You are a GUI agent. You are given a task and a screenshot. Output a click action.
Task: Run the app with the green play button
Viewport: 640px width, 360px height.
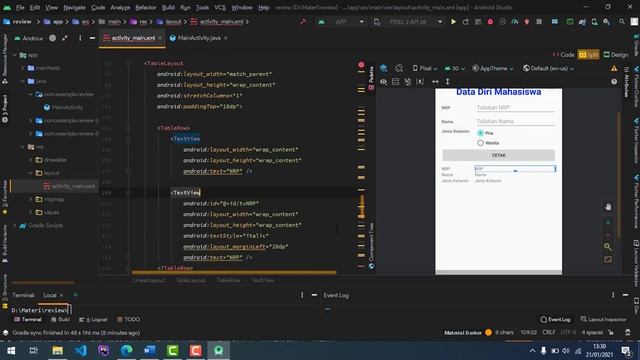453,22
